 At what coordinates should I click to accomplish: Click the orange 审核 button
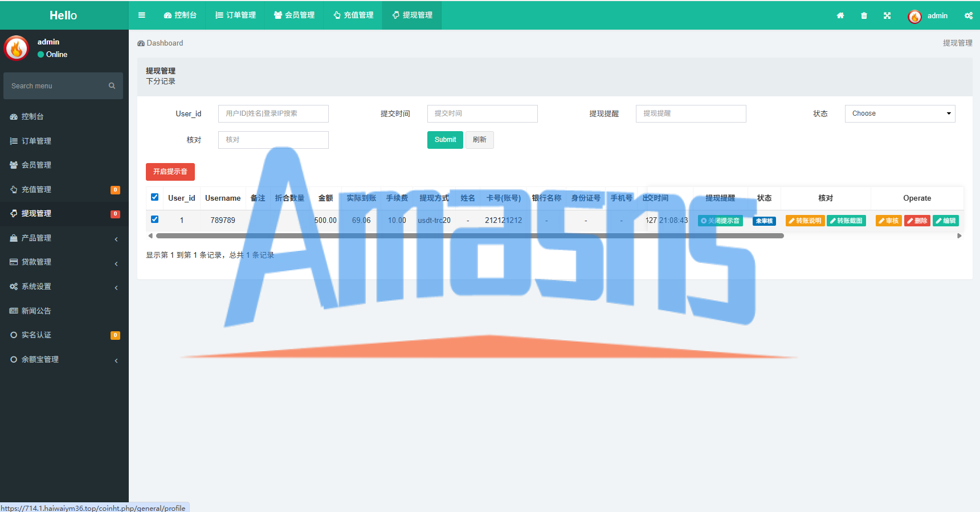click(x=889, y=221)
